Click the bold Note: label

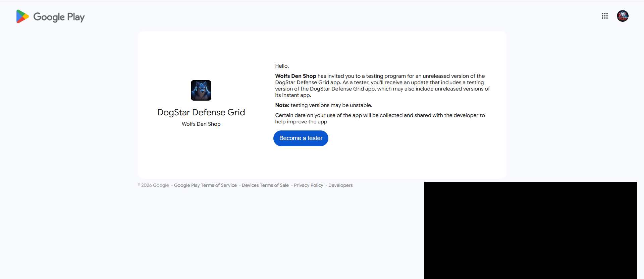click(282, 105)
